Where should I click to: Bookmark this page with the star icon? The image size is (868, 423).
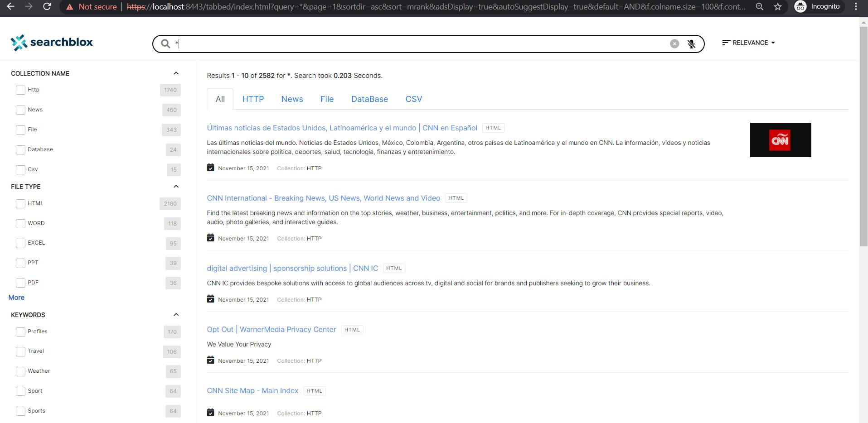pyautogui.click(x=778, y=7)
